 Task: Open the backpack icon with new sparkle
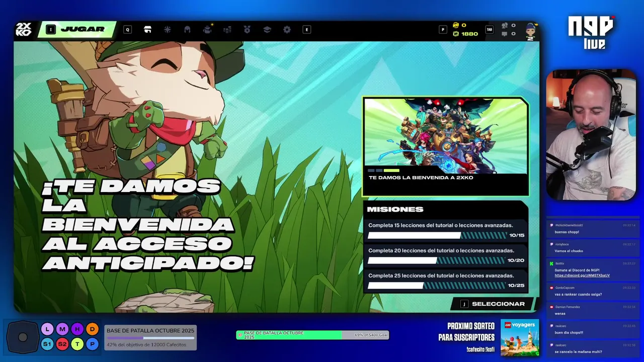coord(207,29)
